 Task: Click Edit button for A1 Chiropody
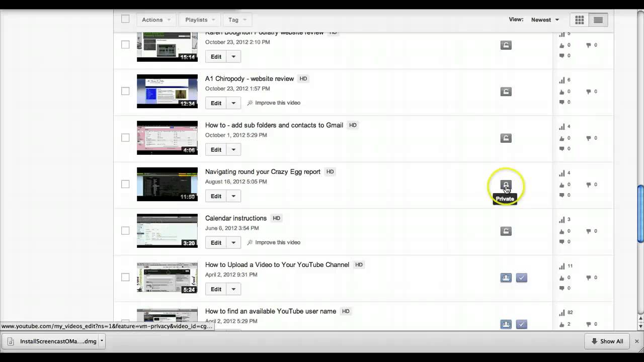(x=216, y=103)
